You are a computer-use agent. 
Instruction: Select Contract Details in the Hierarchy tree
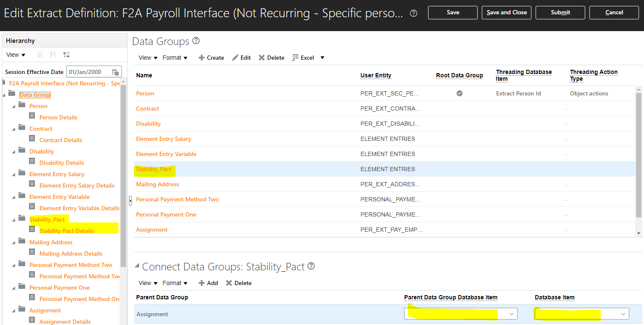[x=61, y=140]
